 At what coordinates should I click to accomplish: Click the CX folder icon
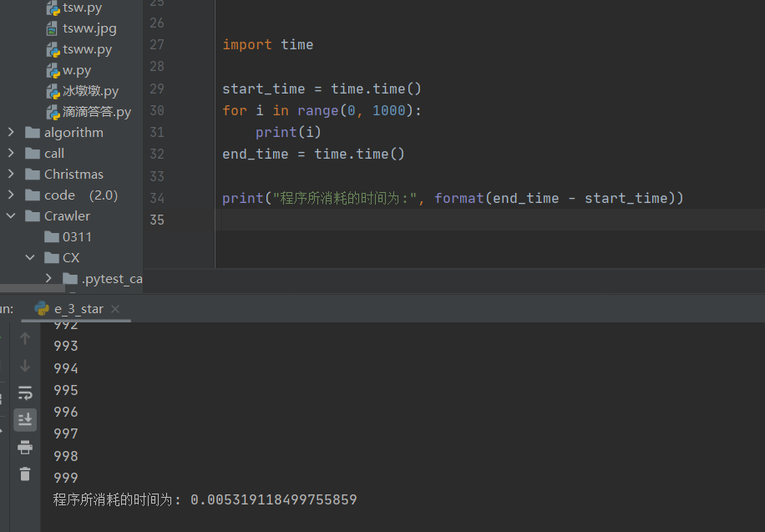point(52,258)
